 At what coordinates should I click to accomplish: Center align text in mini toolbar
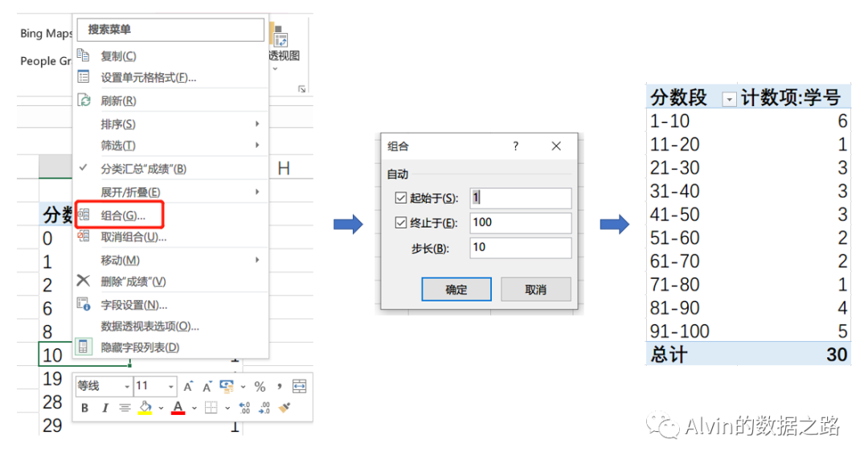pyautogui.click(x=125, y=408)
